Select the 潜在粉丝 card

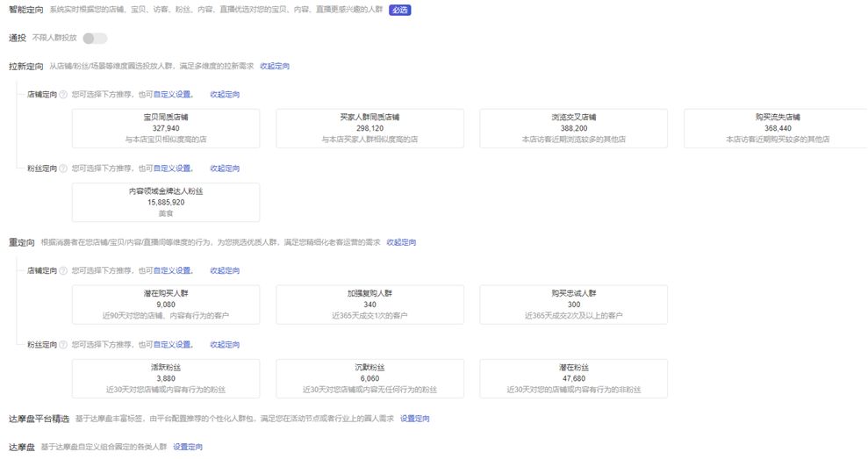point(573,379)
